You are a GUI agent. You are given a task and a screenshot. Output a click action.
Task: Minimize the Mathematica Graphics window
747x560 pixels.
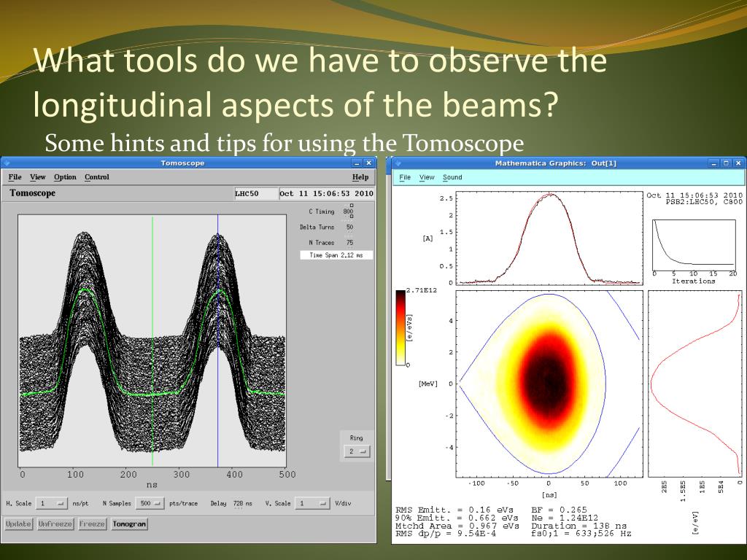(x=714, y=163)
